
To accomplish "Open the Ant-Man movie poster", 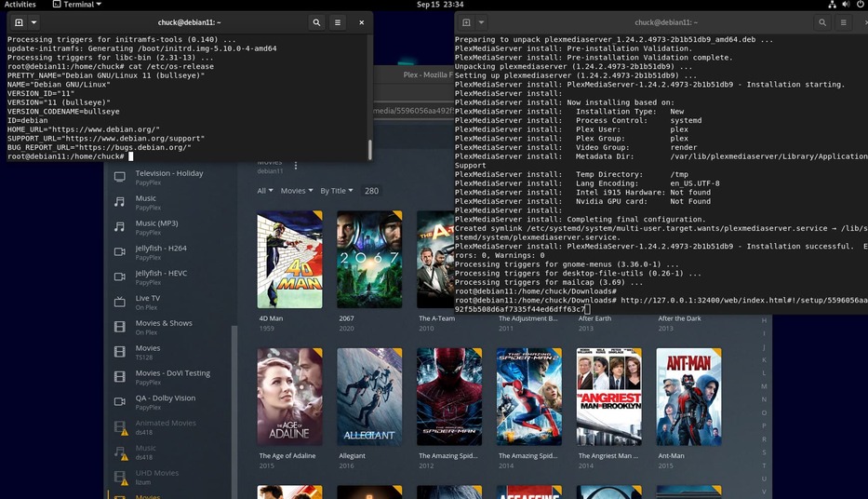I will click(x=688, y=397).
